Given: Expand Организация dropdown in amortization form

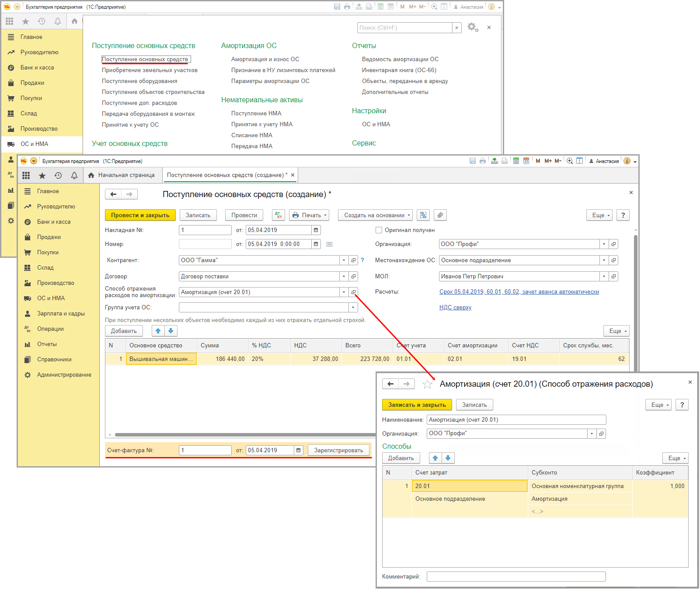Looking at the screenshot, I should click(x=592, y=433).
